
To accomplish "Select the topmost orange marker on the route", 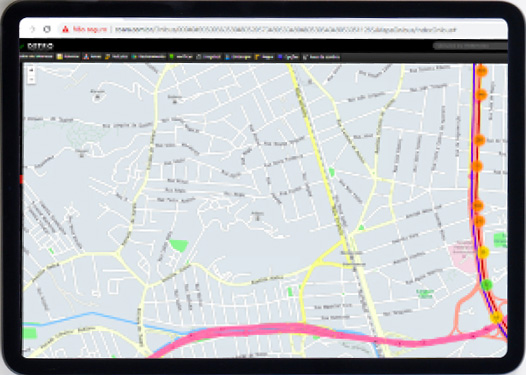I will click(481, 71).
